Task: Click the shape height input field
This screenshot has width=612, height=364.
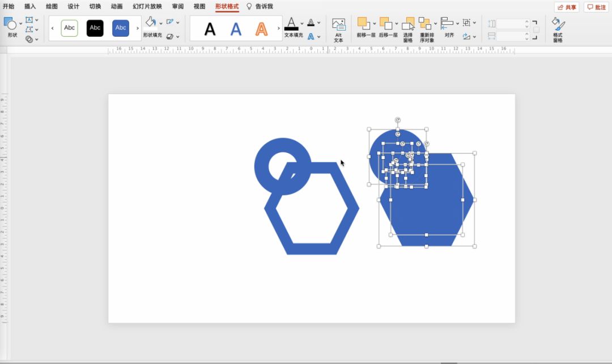Action: pyautogui.click(x=511, y=24)
